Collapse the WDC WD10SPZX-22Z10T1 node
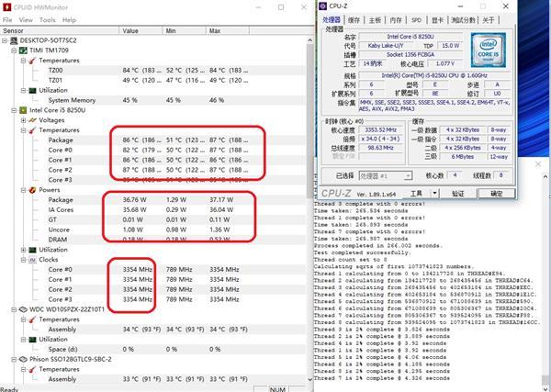The image size is (551, 392). point(14,309)
